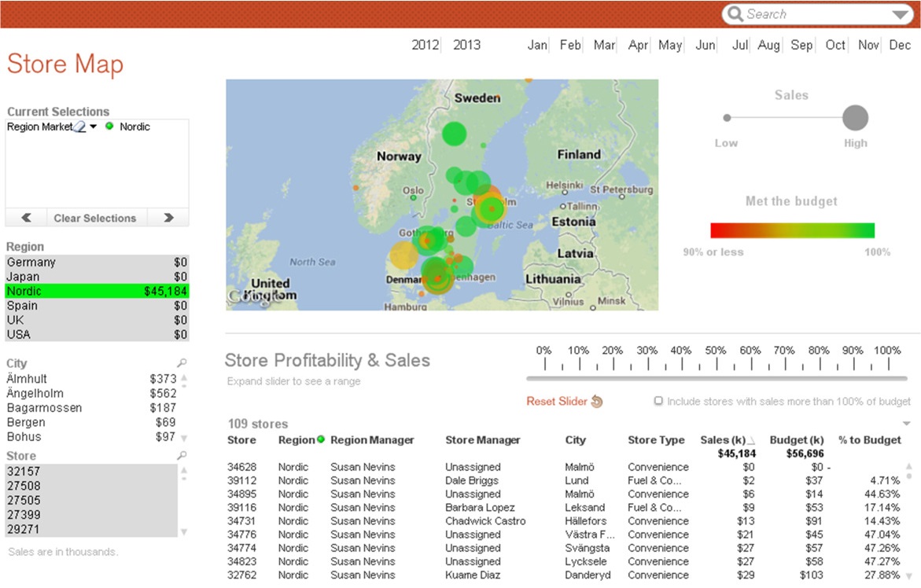
Task: Click the Reset Slider undo icon
Action: pos(597,402)
